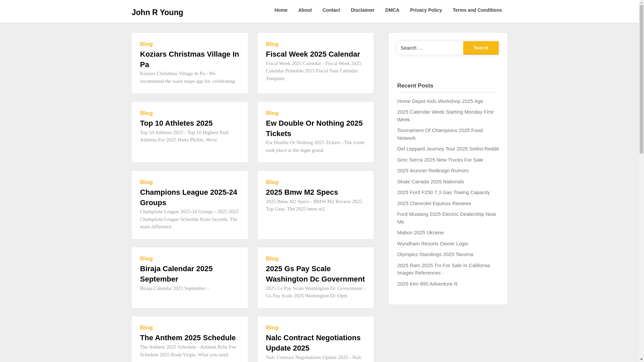Open Biraja Calendar 2025 September post
This screenshot has height=362, width=644.
[x=176, y=274]
